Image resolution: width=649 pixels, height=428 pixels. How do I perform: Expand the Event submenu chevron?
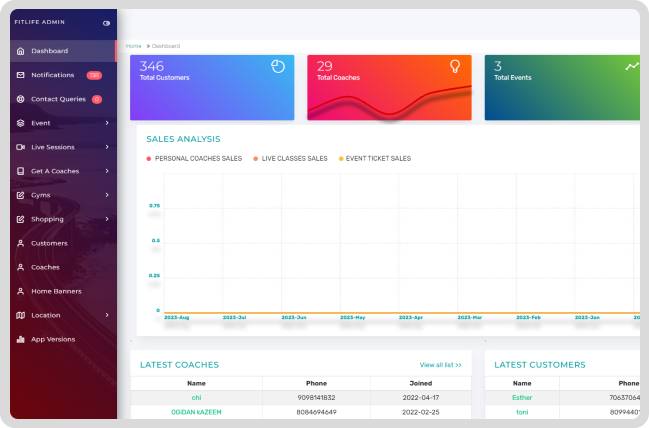coord(107,123)
